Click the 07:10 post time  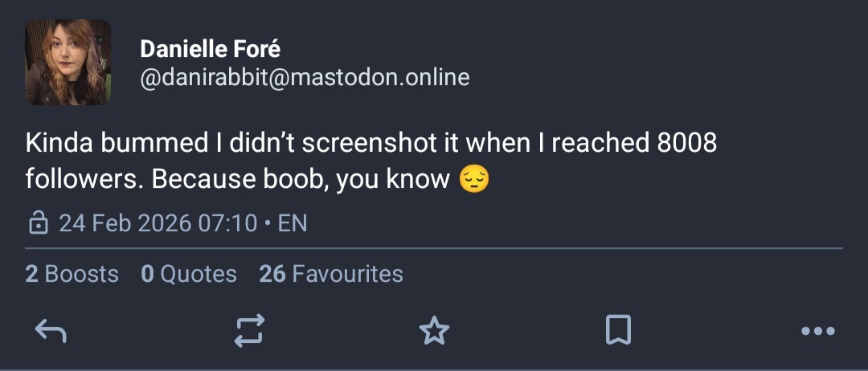tap(227, 223)
